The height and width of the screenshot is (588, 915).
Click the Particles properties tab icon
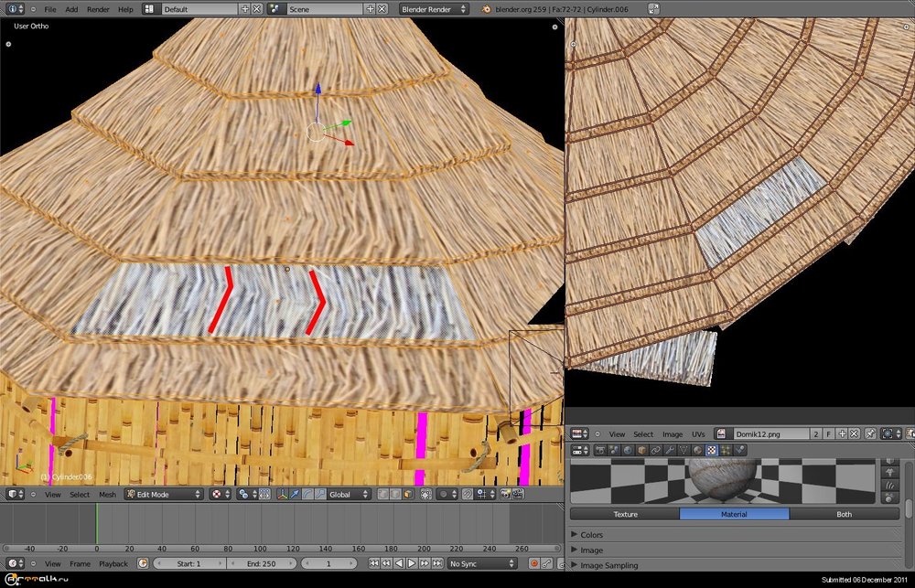point(727,450)
